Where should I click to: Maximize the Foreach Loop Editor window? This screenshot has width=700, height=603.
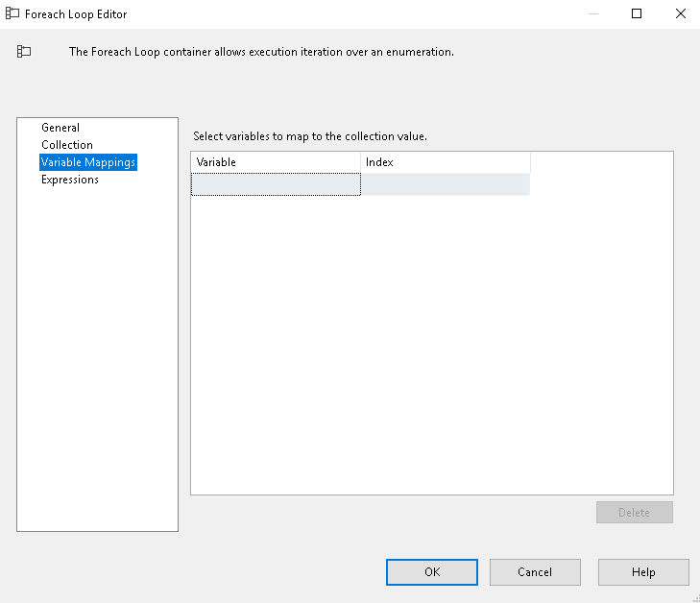click(637, 13)
